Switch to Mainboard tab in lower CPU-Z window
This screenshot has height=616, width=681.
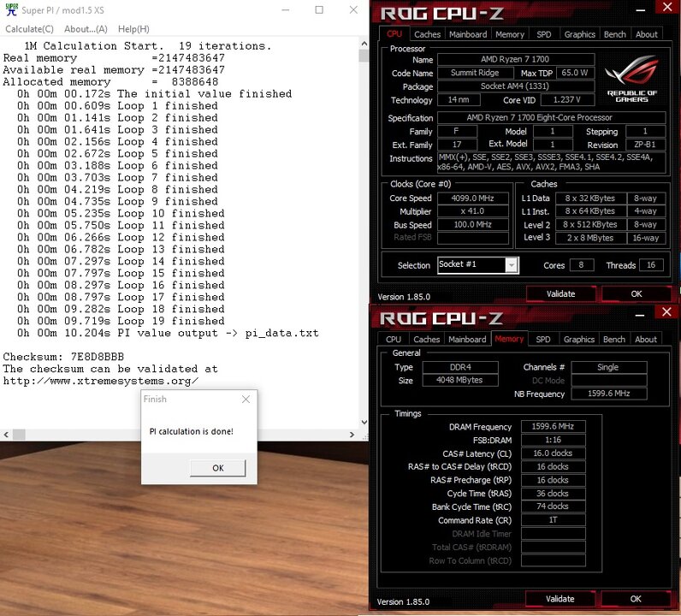click(x=467, y=340)
